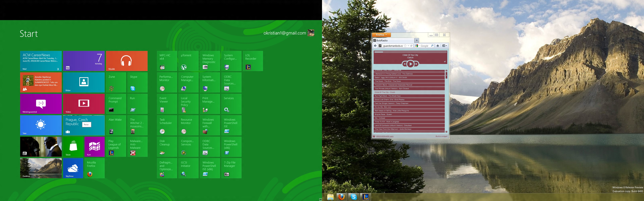Open the Task Scheduler tile
Viewport: 644px width, 201px height.
coord(167,125)
